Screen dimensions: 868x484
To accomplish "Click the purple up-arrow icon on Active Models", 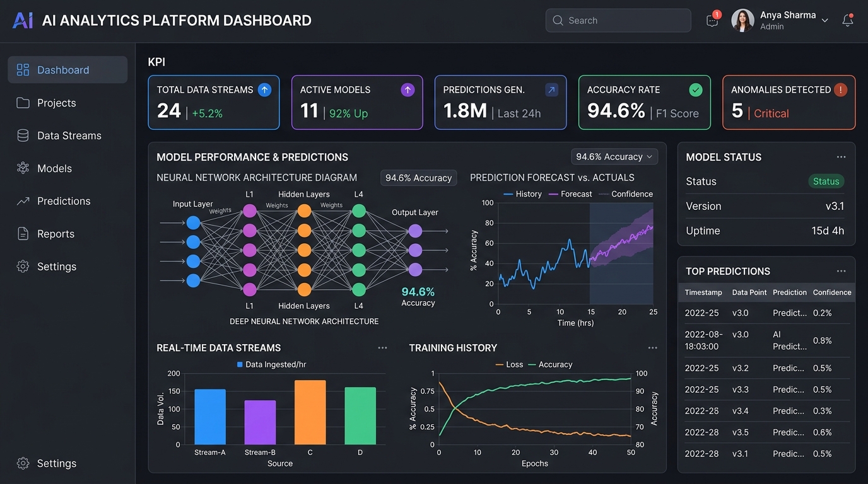I will point(408,90).
